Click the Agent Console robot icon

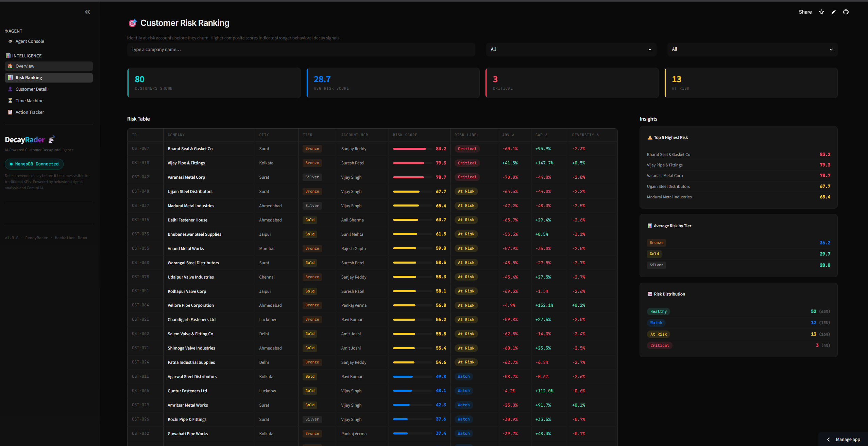(10, 41)
